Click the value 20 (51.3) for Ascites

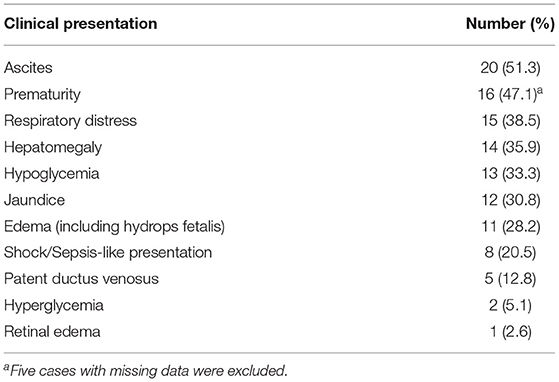(510, 68)
